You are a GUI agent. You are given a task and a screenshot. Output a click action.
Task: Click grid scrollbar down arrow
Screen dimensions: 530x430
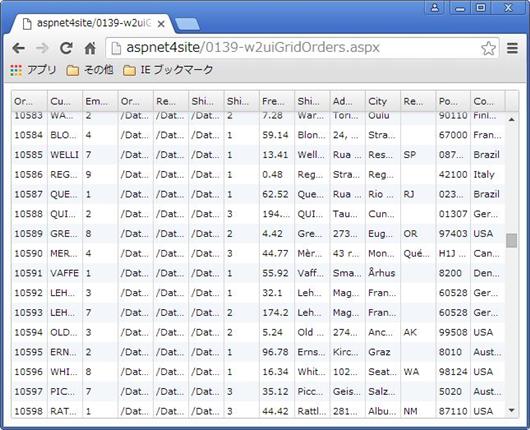click(512, 410)
